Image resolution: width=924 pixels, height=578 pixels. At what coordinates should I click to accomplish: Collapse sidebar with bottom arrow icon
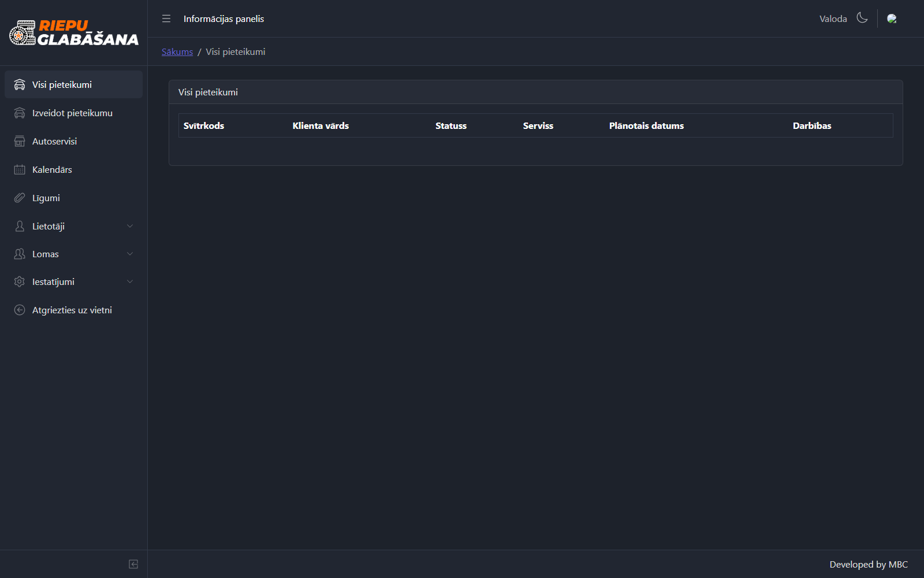pyautogui.click(x=133, y=564)
